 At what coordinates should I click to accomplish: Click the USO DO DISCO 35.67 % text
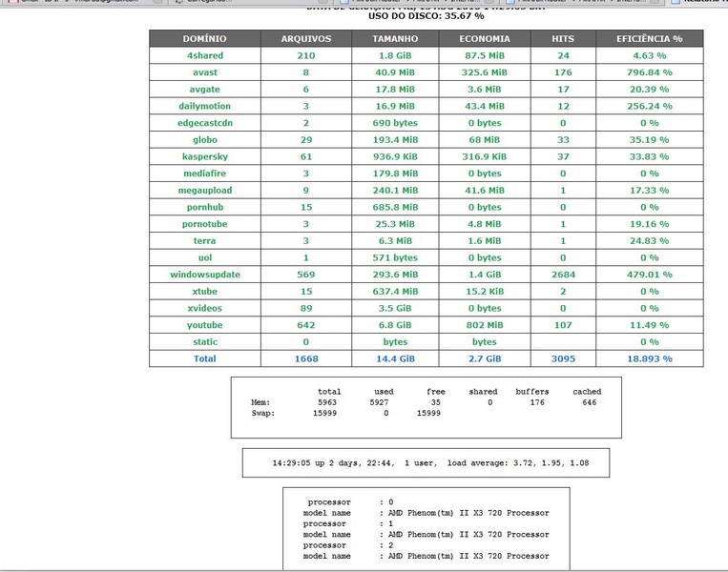426,16
